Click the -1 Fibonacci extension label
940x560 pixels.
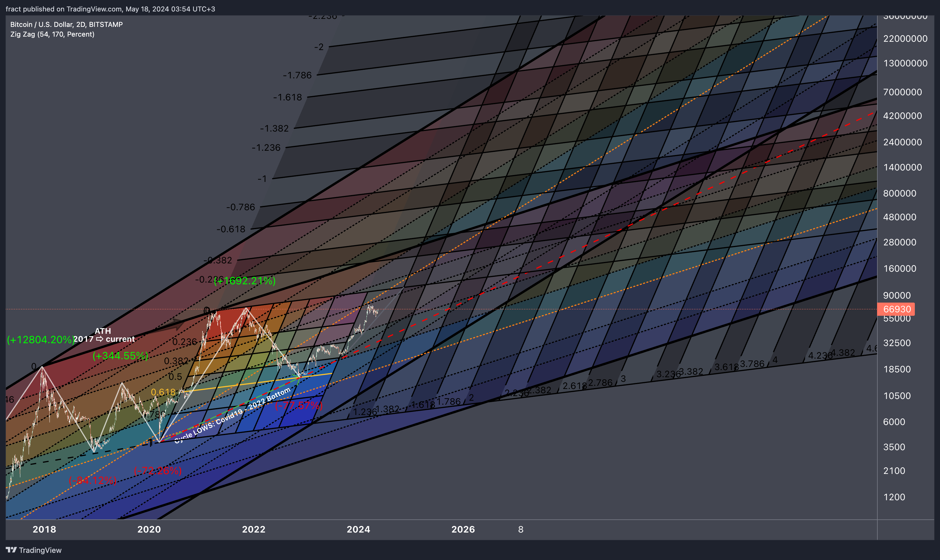pyautogui.click(x=262, y=178)
